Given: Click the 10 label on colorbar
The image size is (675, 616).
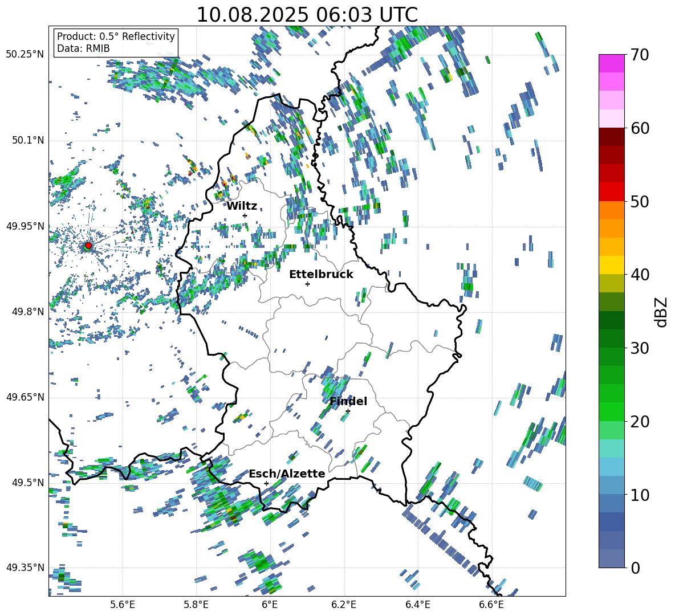Looking at the screenshot, I should [x=639, y=495].
